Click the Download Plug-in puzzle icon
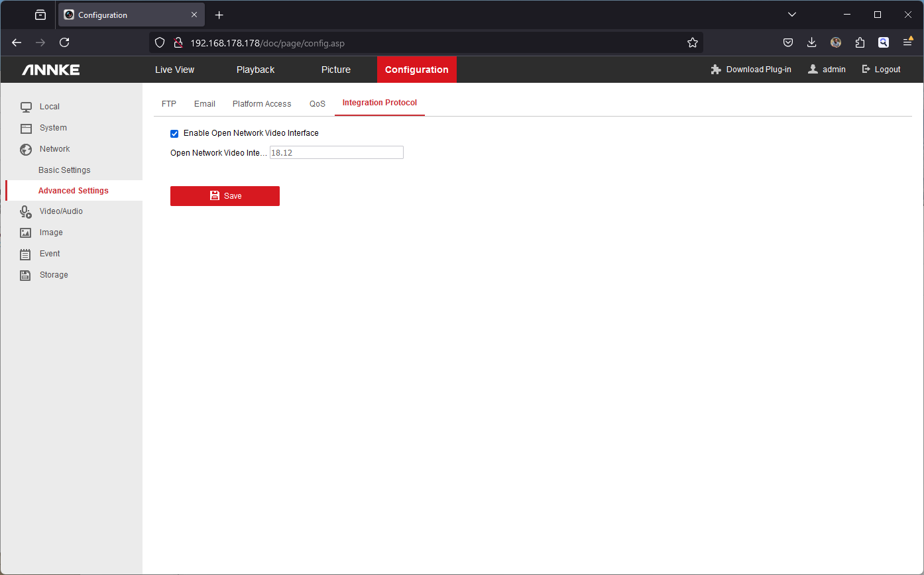Viewport: 924px width, 575px height. (716, 70)
